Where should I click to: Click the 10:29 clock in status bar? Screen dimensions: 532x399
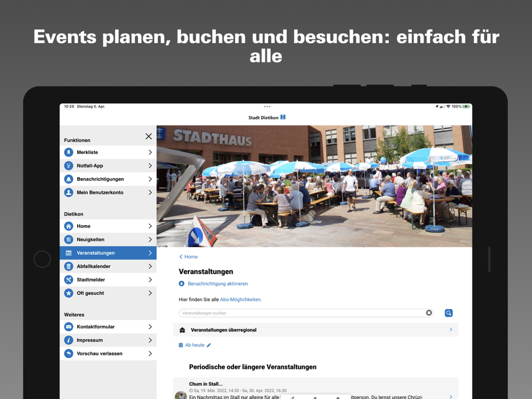(x=69, y=106)
